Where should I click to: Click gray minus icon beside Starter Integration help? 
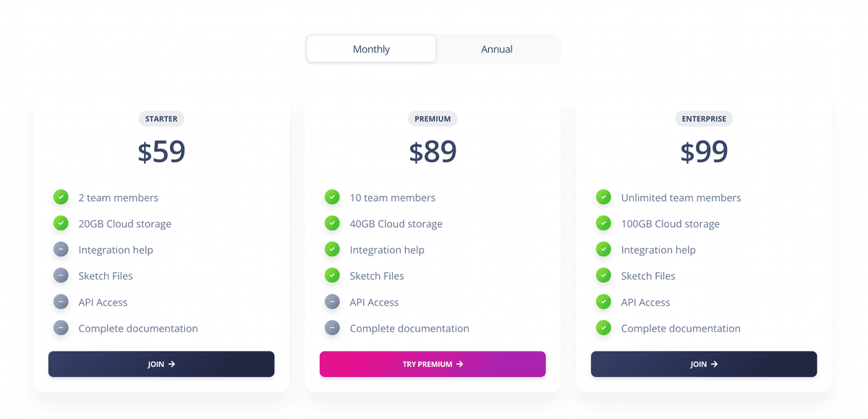[61, 250]
